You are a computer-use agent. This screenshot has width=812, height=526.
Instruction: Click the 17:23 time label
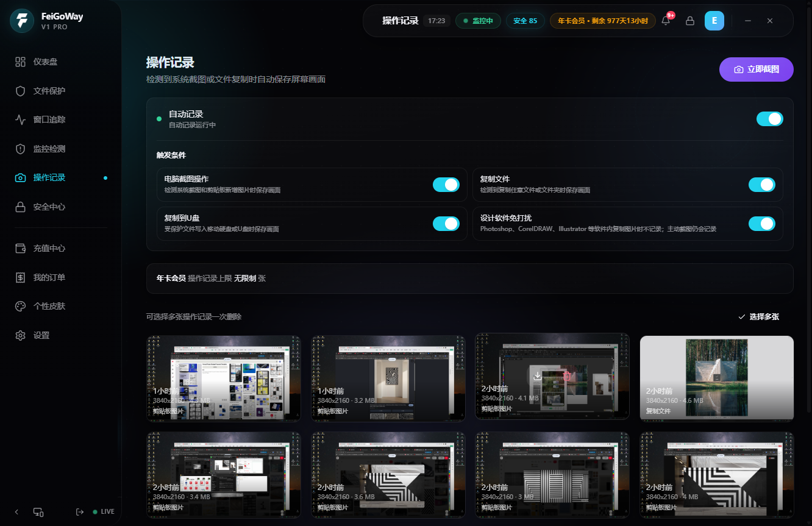436,21
